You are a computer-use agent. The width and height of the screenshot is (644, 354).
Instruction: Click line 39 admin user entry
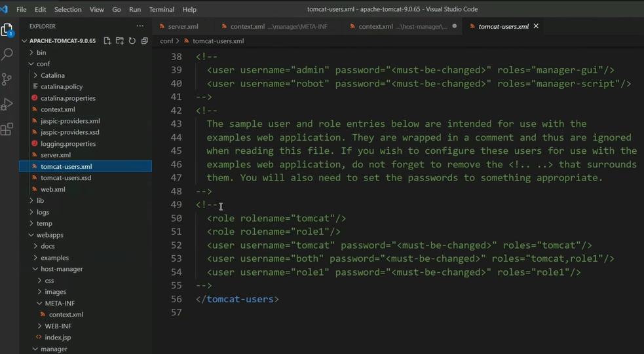click(x=411, y=70)
